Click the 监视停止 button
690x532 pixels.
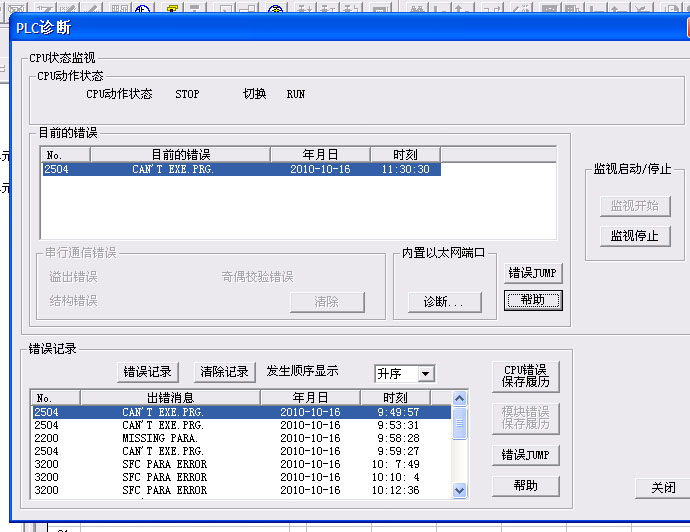pyautogui.click(x=634, y=236)
